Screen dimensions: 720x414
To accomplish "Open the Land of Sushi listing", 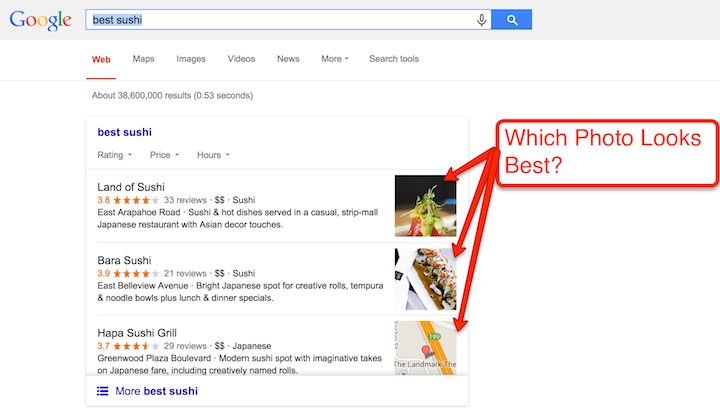I will [131, 187].
